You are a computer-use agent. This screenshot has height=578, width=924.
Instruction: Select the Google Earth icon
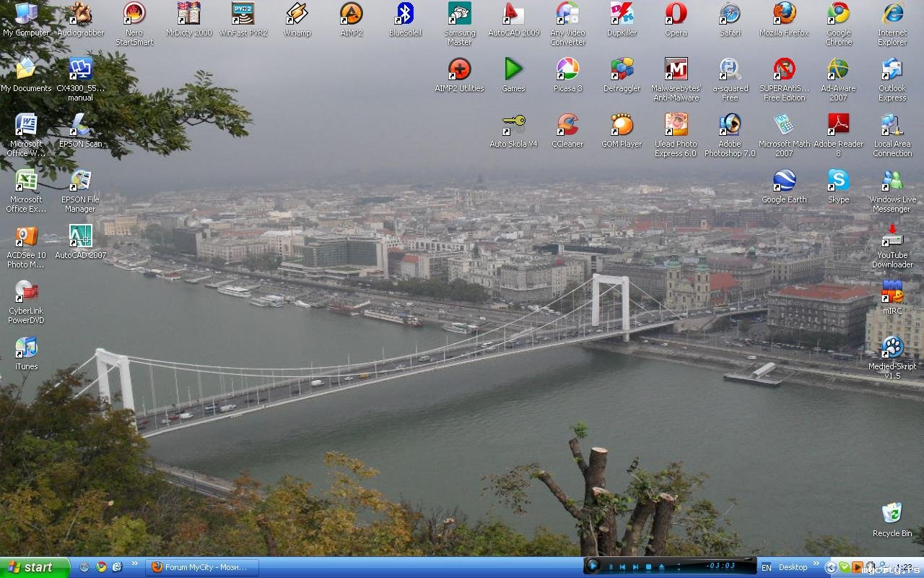click(x=784, y=181)
